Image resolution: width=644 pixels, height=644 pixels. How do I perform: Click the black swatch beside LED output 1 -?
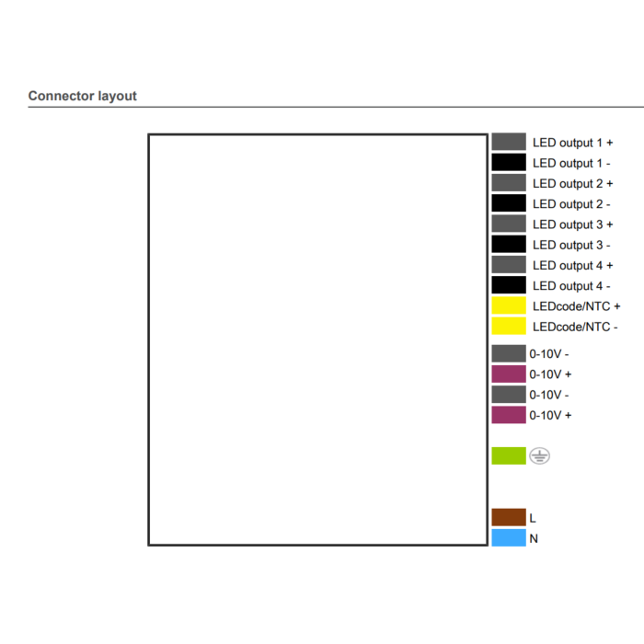pos(509,162)
